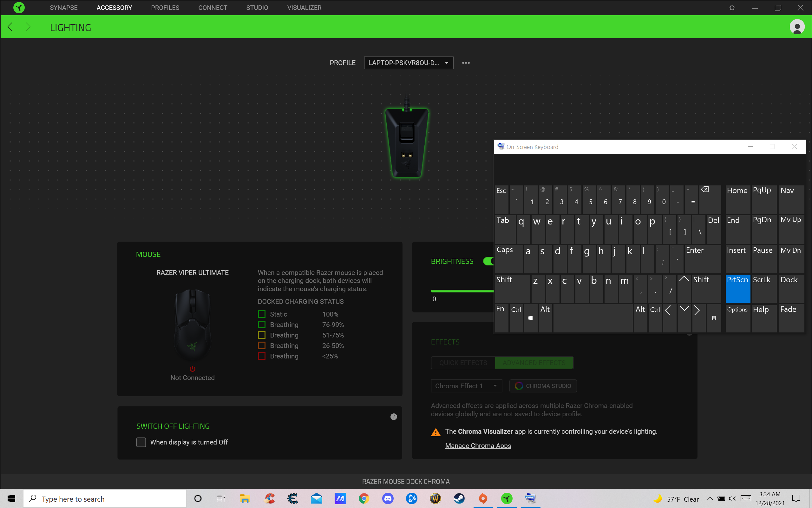Toggle Caps key on On-Screen Keyboard
Viewport: 812px width, 508px height.
(x=509, y=259)
